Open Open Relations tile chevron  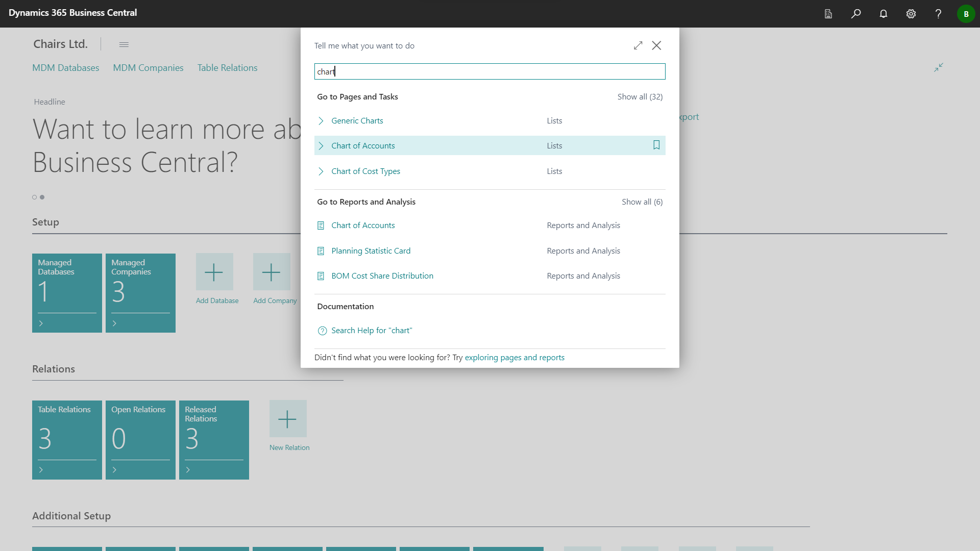[x=114, y=470]
